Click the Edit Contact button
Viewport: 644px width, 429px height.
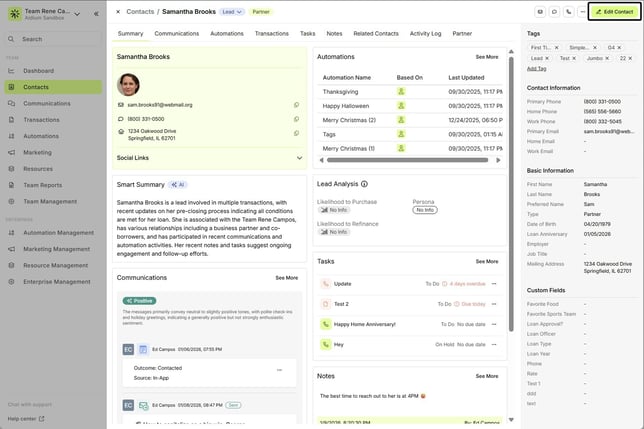click(x=614, y=12)
